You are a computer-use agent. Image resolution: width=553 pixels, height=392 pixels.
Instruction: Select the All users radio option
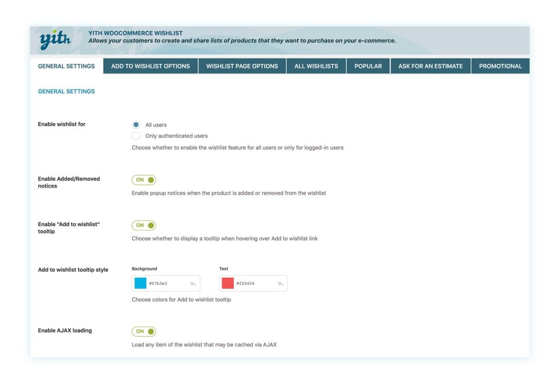(x=136, y=125)
